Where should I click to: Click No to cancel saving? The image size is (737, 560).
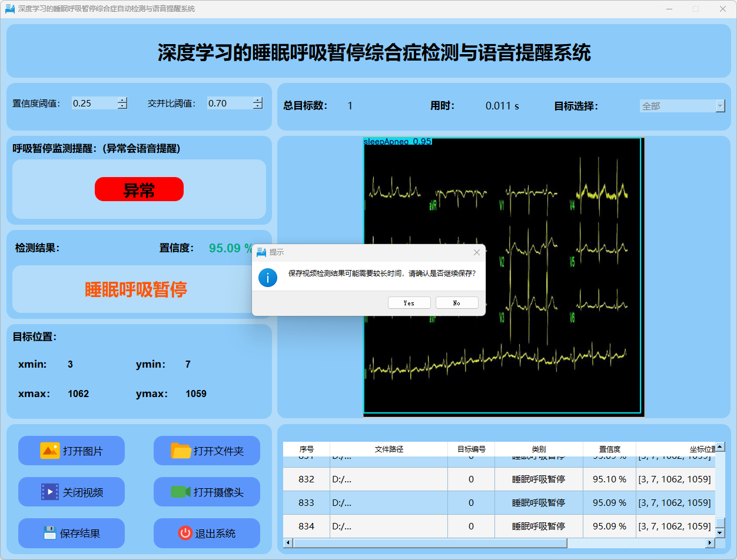(x=457, y=303)
